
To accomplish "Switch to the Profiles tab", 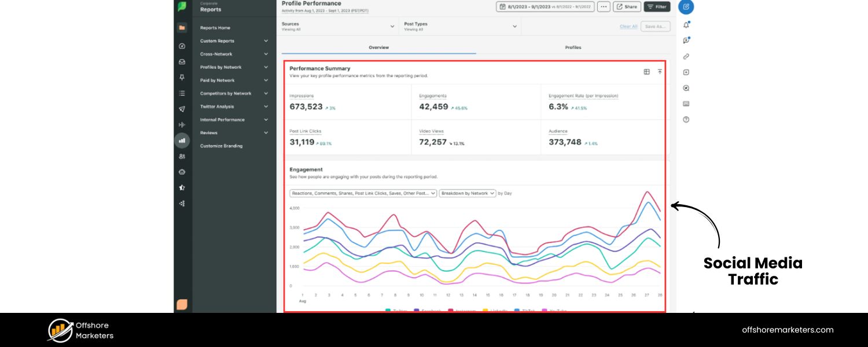I will pyautogui.click(x=573, y=47).
